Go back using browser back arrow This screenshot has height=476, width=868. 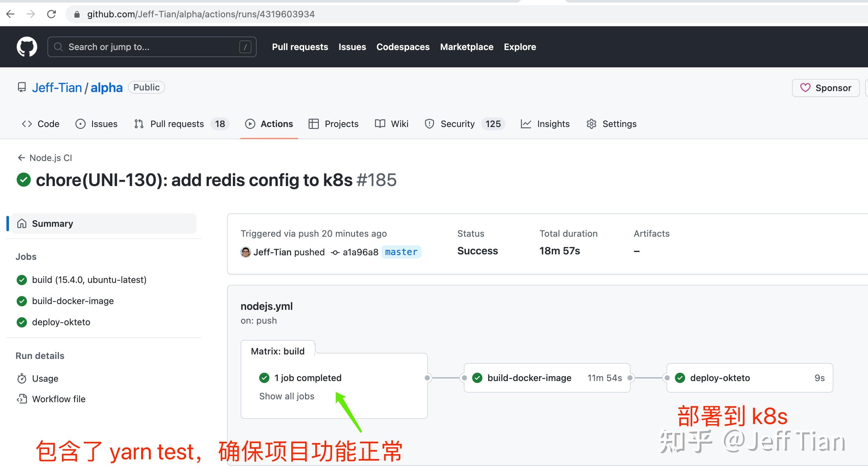11,14
